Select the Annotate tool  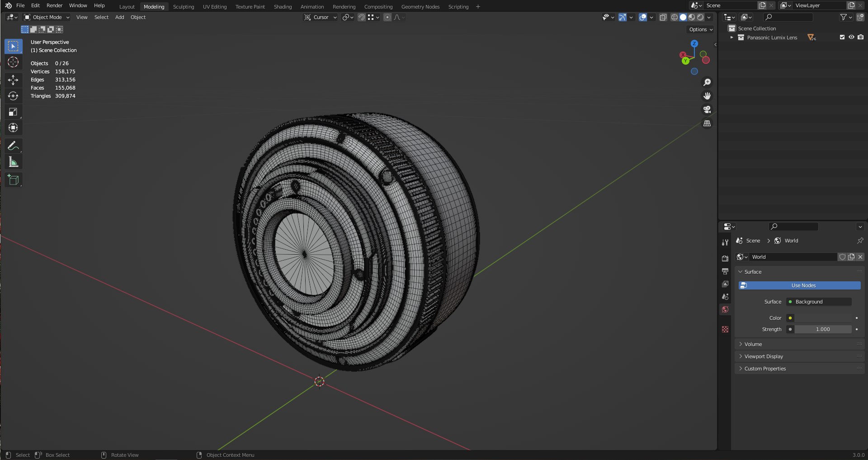[13, 146]
